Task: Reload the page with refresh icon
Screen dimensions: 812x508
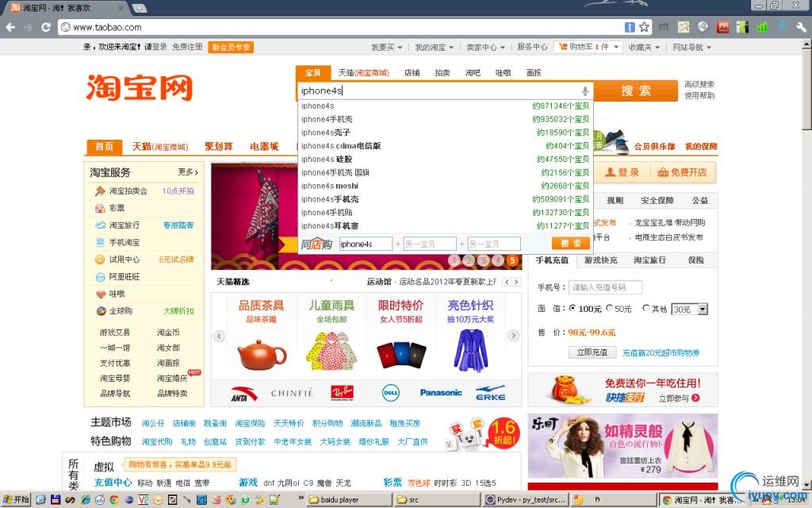Action: click(45, 27)
